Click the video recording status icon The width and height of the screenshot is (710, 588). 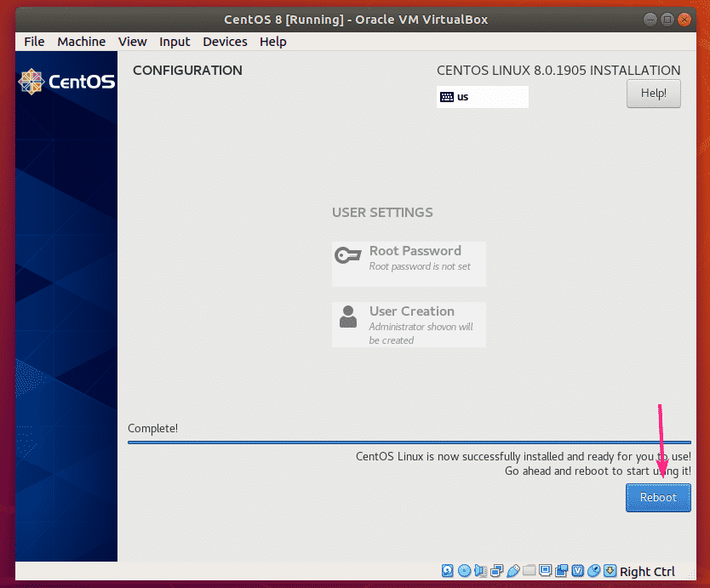click(562, 571)
